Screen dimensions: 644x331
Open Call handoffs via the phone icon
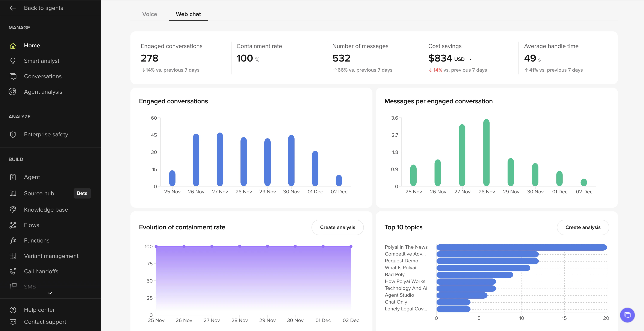[x=13, y=271]
